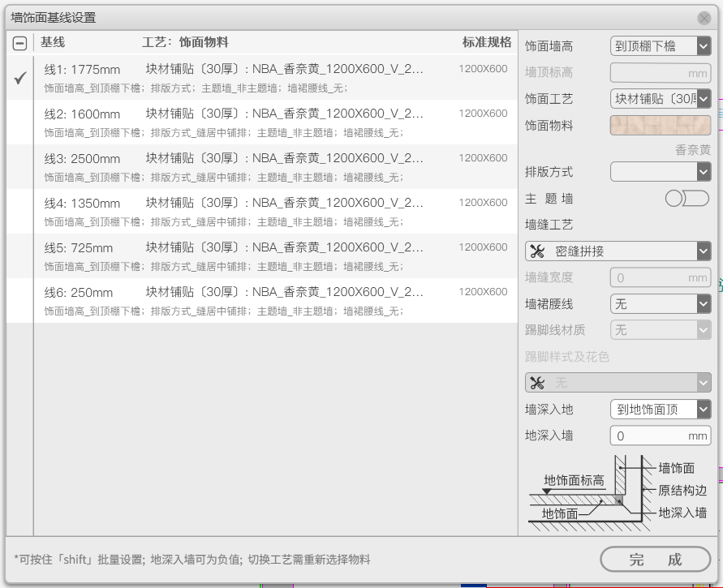Open the 墙裙腰线 dropdown set to 无

tap(661, 303)
